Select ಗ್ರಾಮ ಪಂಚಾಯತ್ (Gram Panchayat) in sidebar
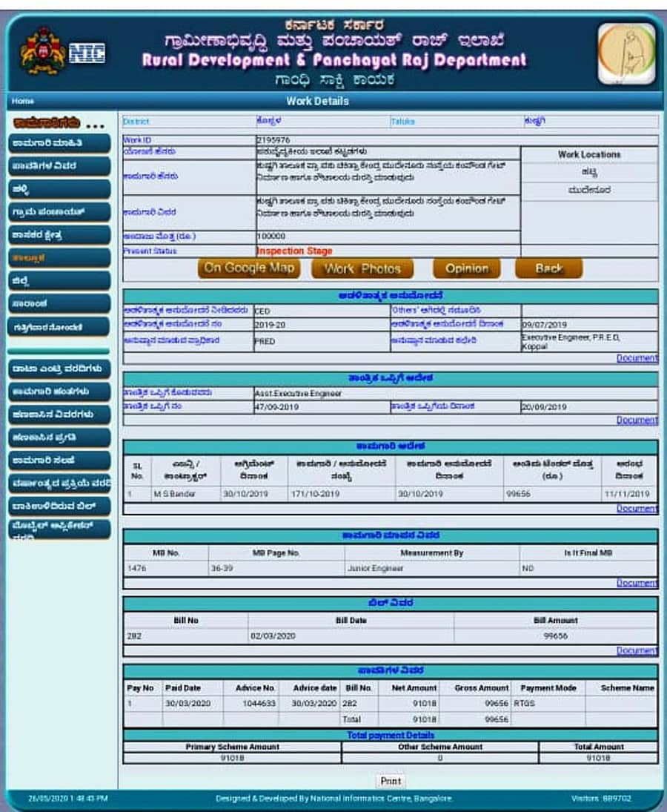This screenshot has width=667, height=812. tap(59, 212)
